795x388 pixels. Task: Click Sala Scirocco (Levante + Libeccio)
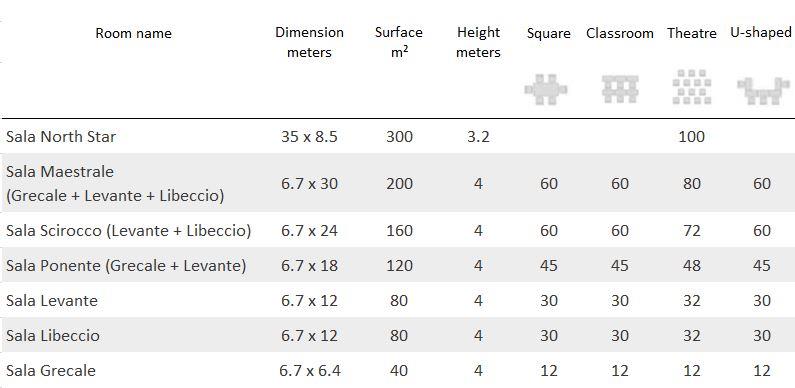pyautogui.click(x=129, y=231)
